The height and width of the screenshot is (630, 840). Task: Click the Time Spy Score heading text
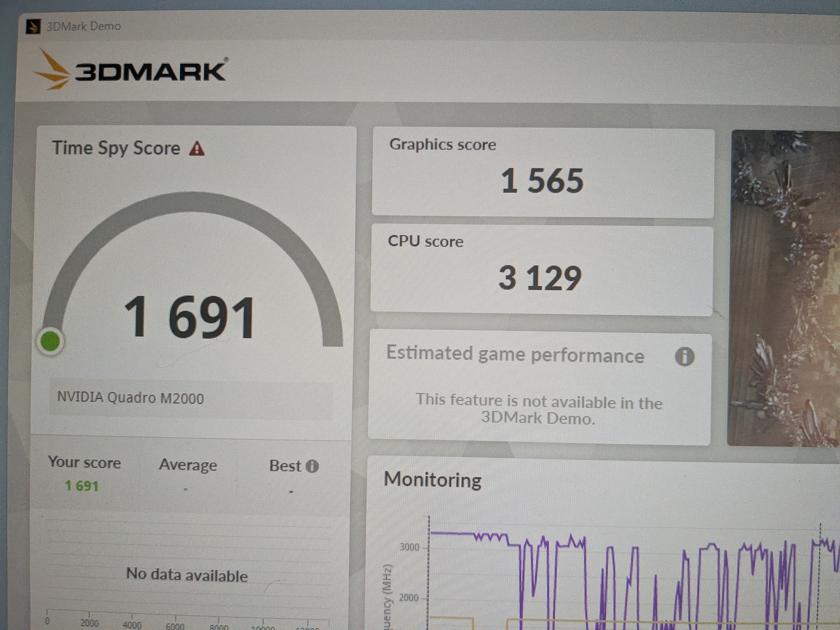coord(116,148)
